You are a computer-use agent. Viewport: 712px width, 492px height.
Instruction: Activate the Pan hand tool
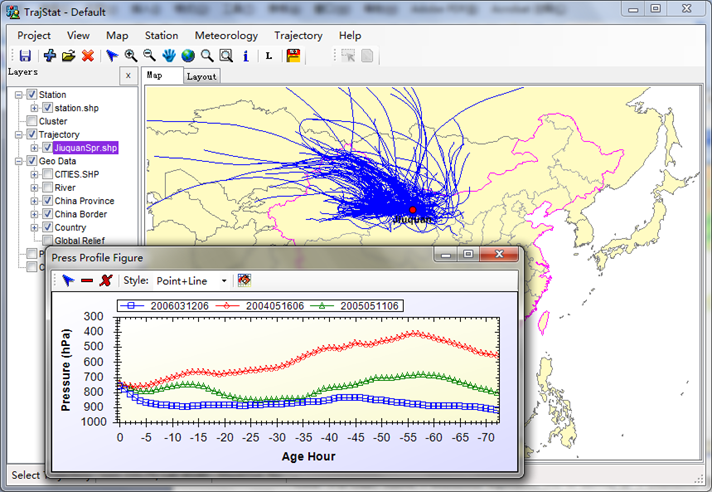point(169,56)
